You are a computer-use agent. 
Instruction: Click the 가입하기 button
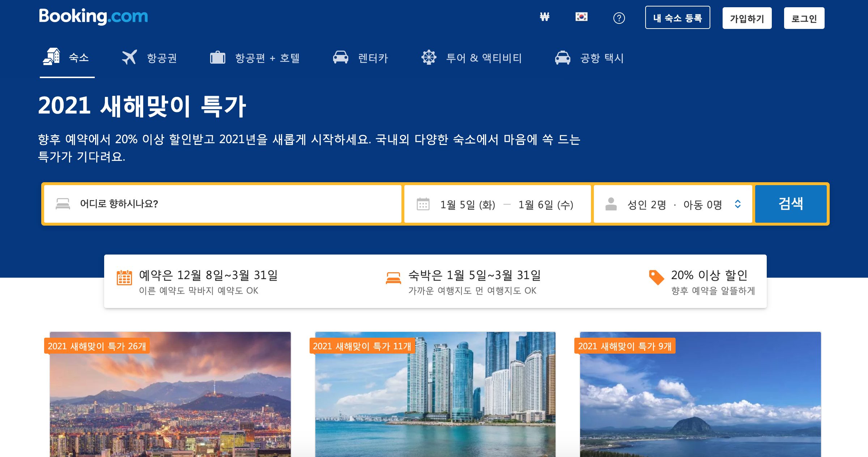coord(747,18)
